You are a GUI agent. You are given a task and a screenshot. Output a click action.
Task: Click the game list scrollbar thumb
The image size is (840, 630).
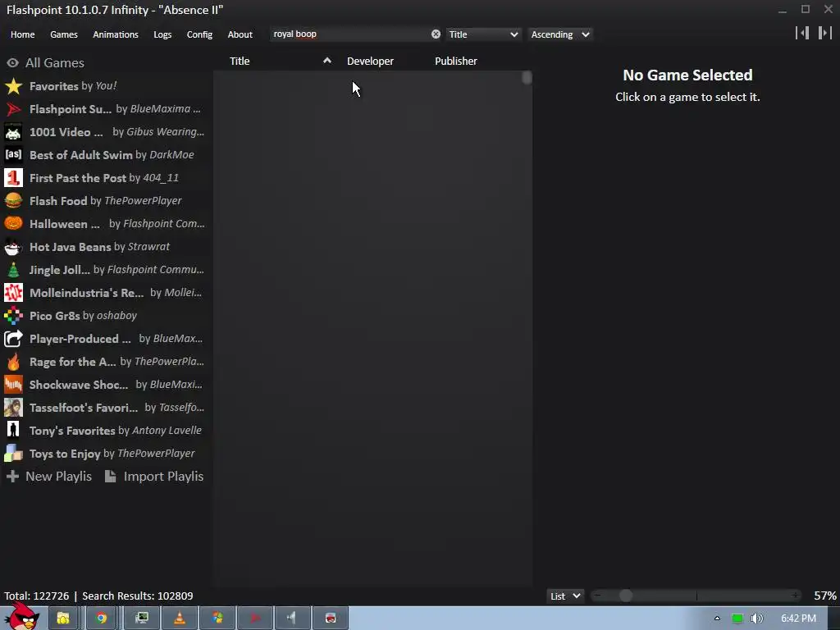(x=527, y=78)
